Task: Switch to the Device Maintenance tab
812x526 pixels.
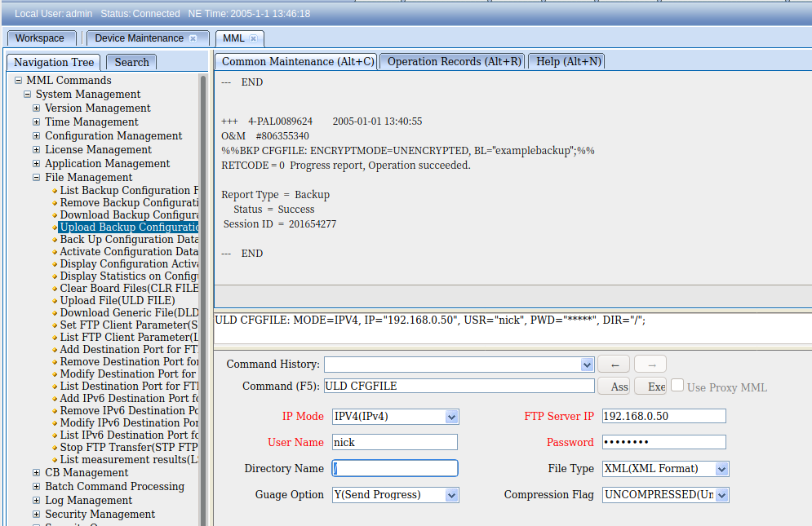Action: click(x=147, y=38)
